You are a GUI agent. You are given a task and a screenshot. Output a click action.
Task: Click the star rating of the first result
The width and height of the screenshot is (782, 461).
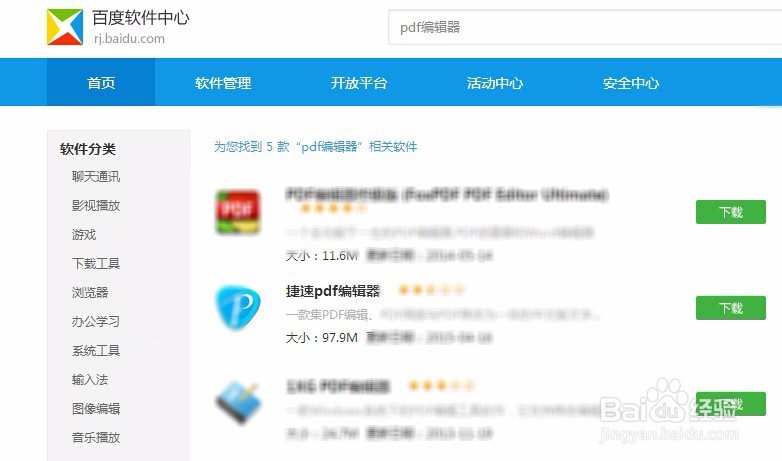point(333,208)
